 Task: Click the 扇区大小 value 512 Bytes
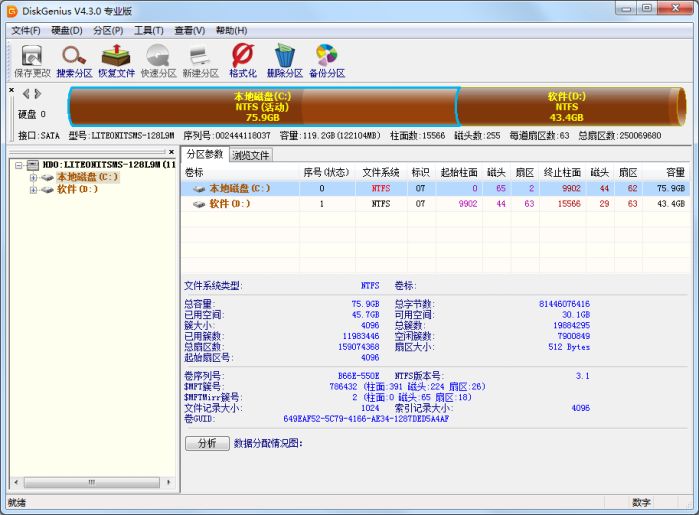(569, 347)
